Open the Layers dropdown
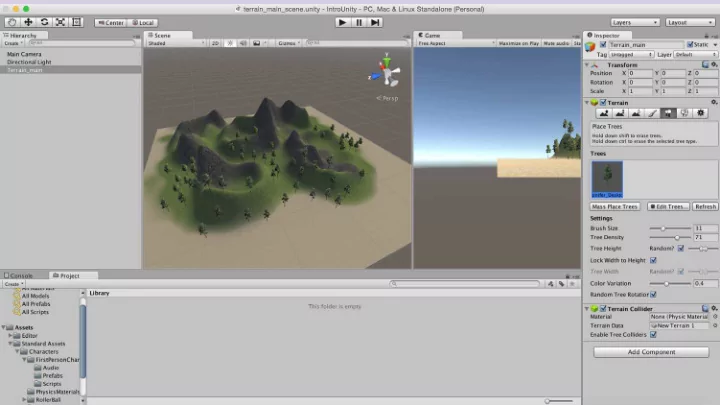 pos(635,22)
